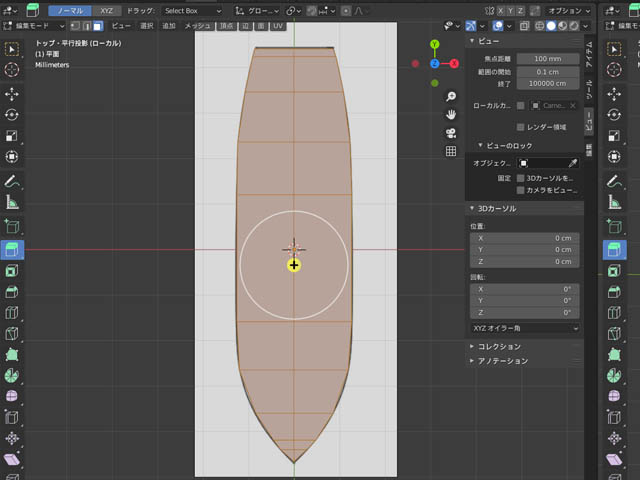Choose the Measure tool in left toolbar
Image resolution: width=640 pixels, height=480 pixels.
click(x=12, y=203)
